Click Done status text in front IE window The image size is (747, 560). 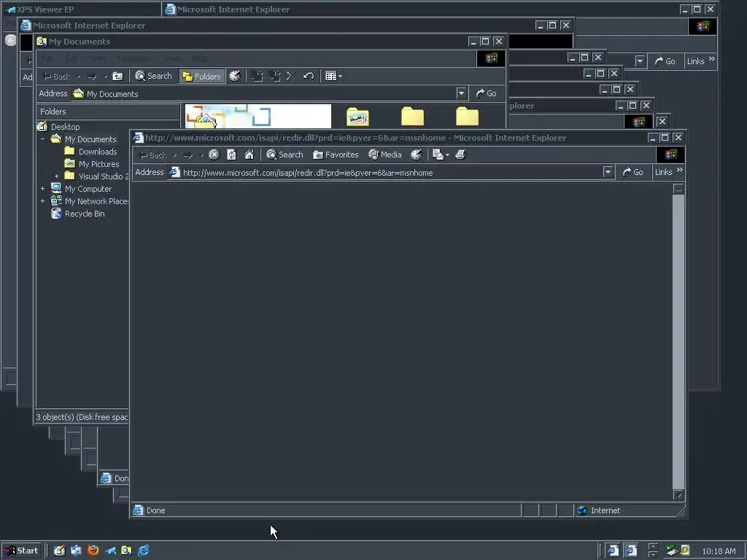[156, 510]
